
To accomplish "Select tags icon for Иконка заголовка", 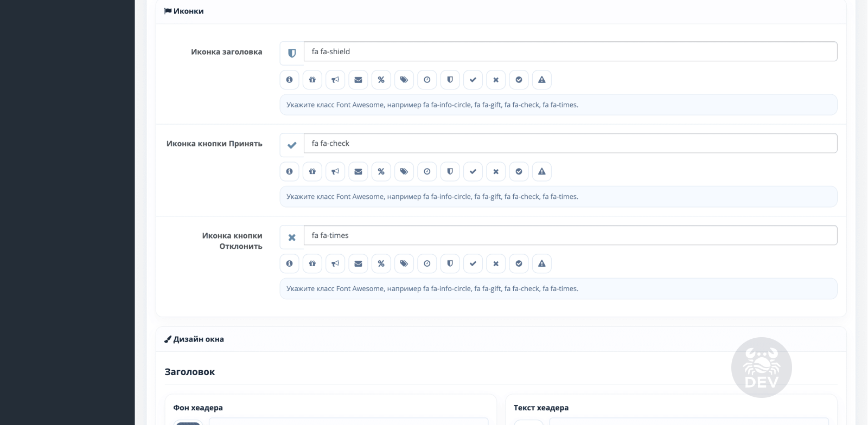I will point(404,80).
